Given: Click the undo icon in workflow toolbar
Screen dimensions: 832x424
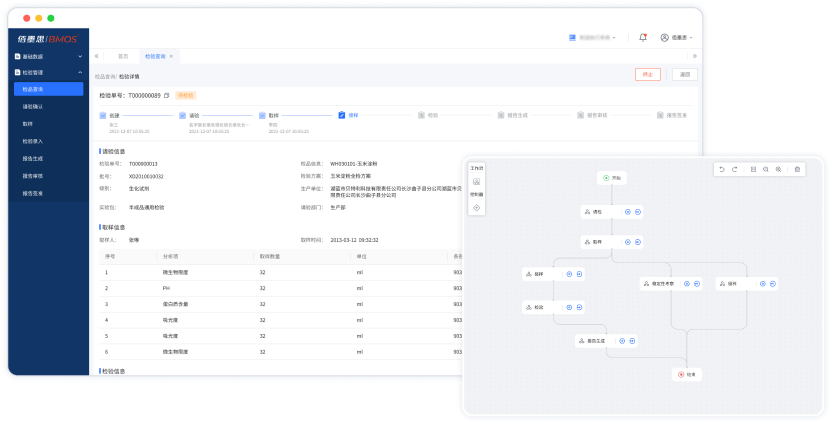Looking at the screenshot, I should 722,169.
